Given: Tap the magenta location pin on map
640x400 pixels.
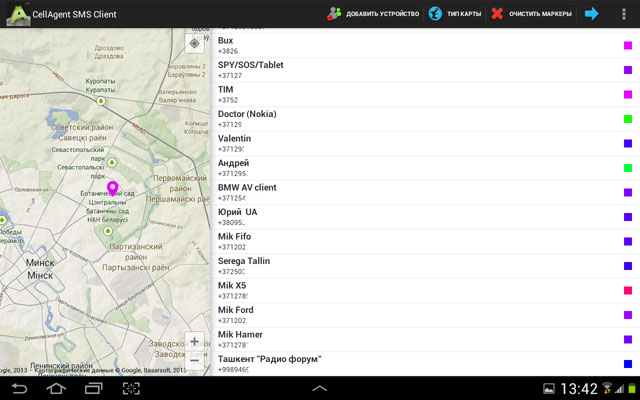Looking at the screenshot, I should 113,189.
